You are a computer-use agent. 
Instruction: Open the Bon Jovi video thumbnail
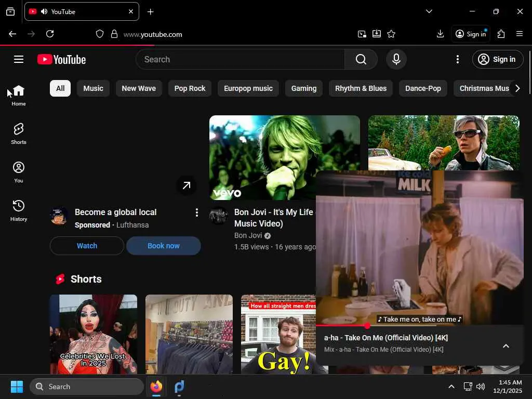pos(285,157)
